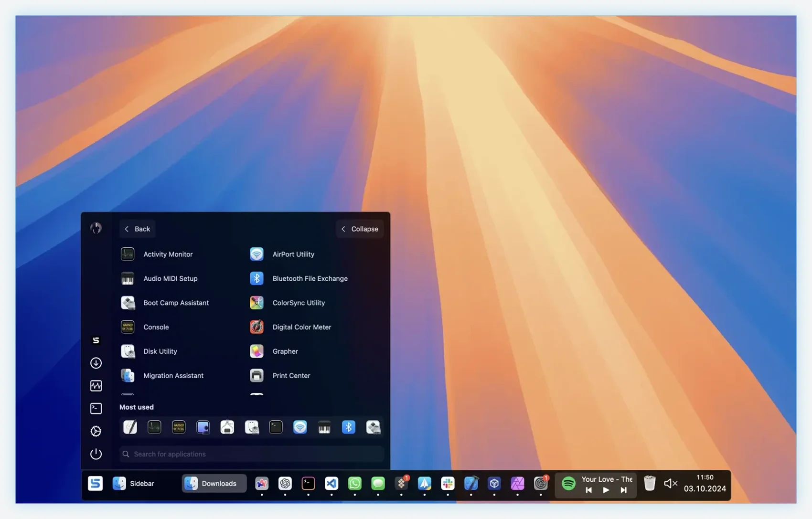Click the S start button on taskbar

tap(96, 484)
